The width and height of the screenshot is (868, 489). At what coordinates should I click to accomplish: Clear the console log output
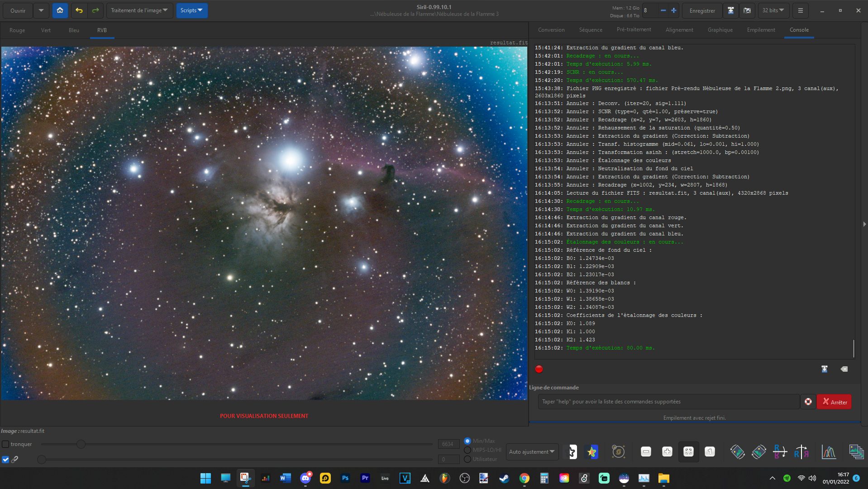click(844, 369)
